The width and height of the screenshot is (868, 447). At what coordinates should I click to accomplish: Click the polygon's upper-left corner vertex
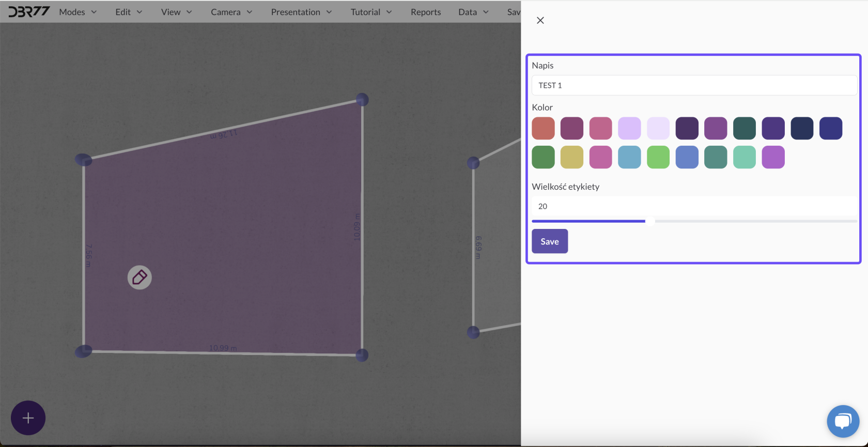(x=84, y=160)
